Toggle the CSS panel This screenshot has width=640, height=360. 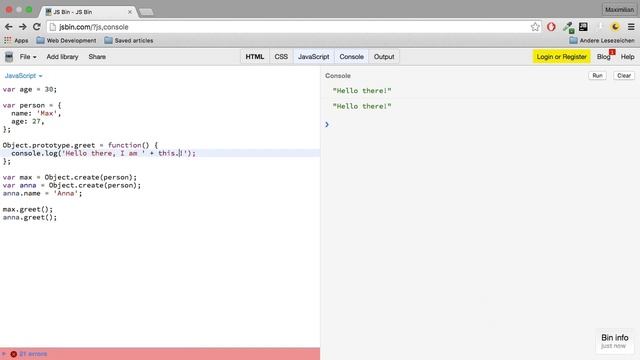tap(281, 57)
